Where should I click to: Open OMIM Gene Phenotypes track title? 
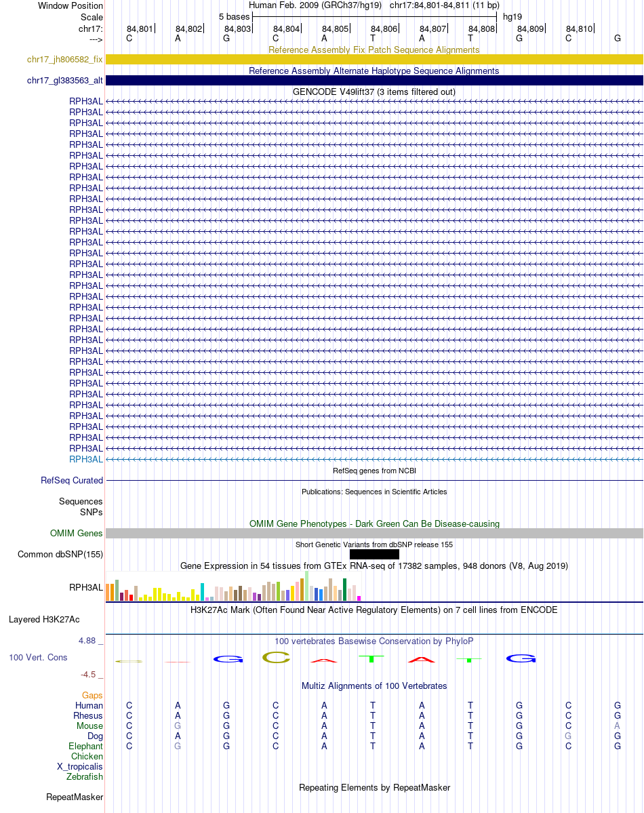tap(374, 523)
